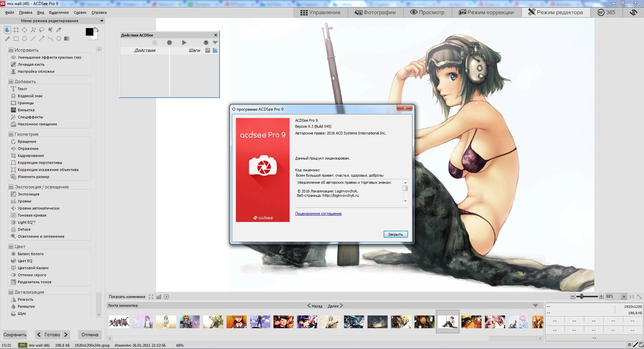Toggle the square icon in status bar

click(x=630, y=345)
